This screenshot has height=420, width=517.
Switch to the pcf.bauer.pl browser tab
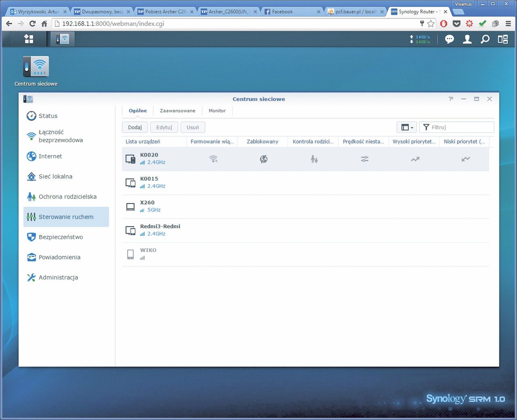[x=355, y=12]
